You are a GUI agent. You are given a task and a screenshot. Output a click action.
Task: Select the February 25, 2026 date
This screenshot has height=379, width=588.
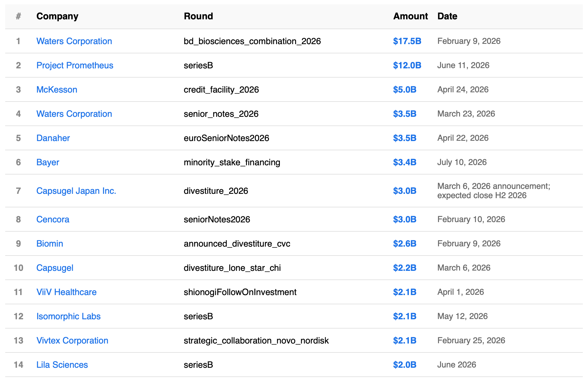[471, 341]
